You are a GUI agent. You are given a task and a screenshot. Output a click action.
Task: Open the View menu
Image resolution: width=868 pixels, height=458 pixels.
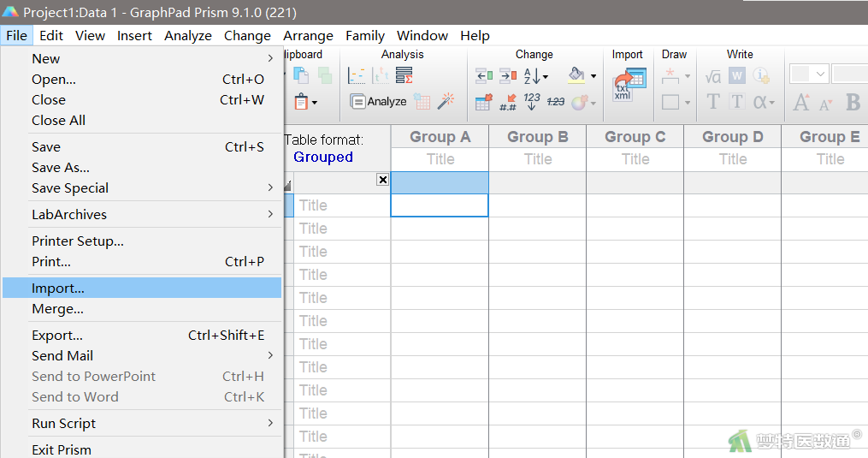tap(91, 35)
